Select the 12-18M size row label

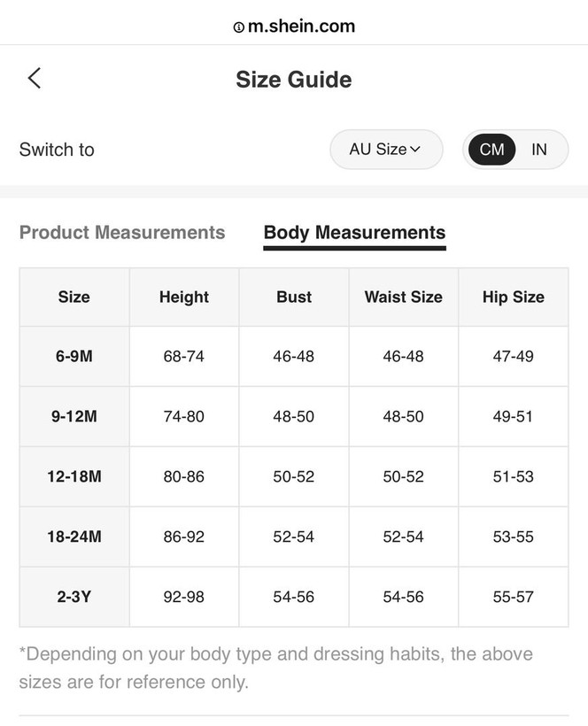pyautogui.click(x=74, y=477)
